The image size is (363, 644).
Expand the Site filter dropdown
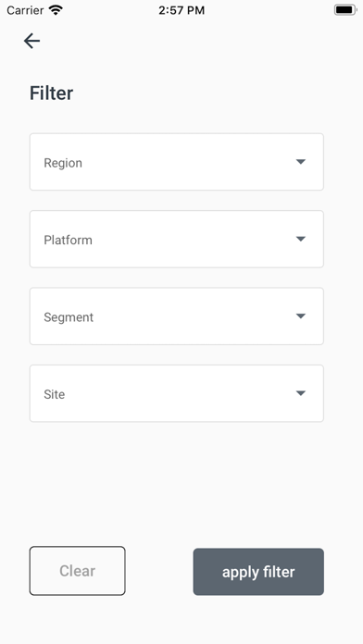[x=177, y=393]
